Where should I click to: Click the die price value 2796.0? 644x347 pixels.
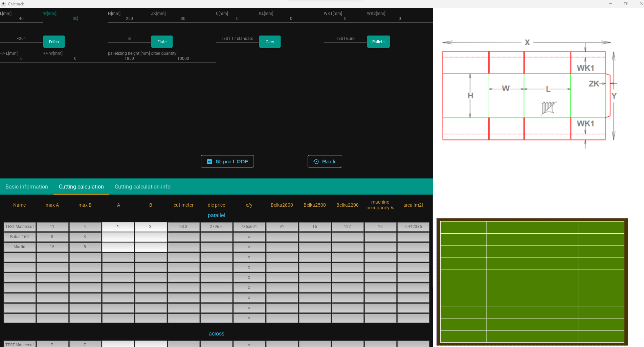[x=216, y=227]
